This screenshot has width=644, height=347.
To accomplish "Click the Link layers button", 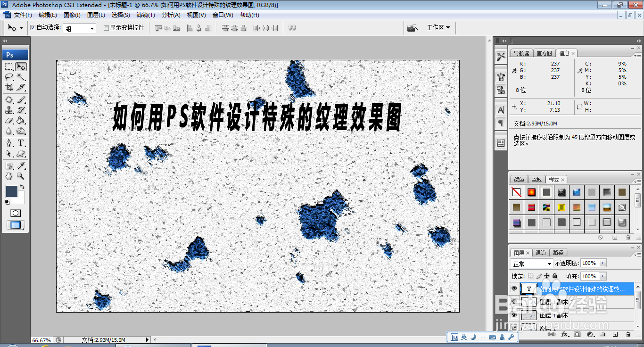I will [x=552, y=334].
